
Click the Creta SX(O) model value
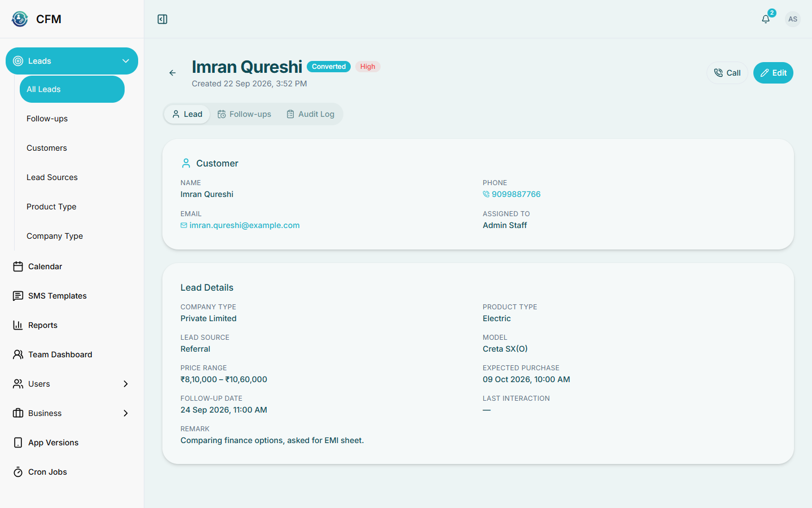point(505,349)
